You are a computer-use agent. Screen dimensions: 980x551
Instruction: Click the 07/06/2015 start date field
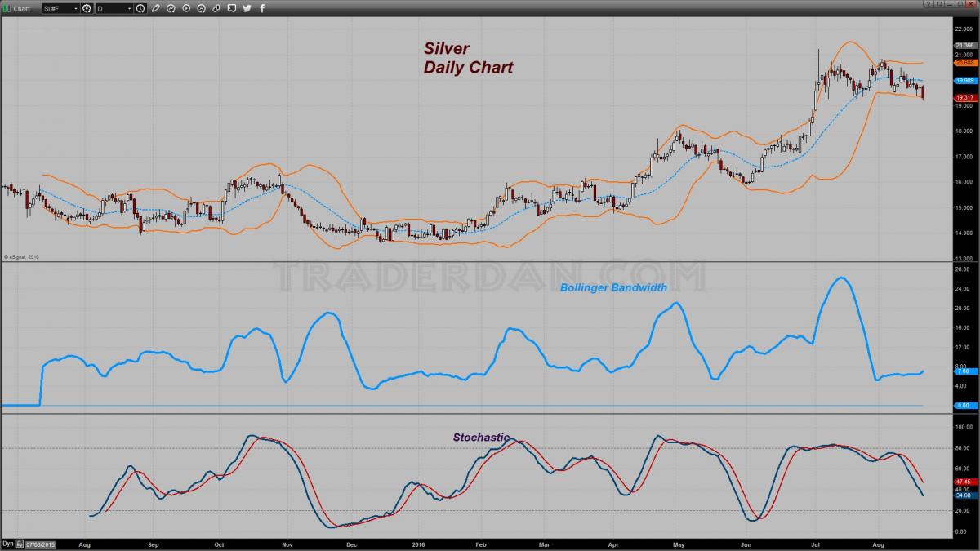coord(40,544)
